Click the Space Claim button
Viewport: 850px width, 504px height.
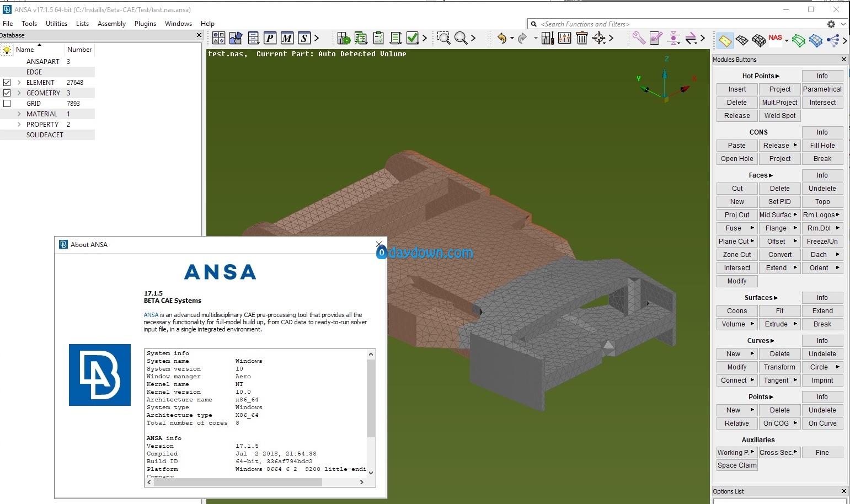737,465
